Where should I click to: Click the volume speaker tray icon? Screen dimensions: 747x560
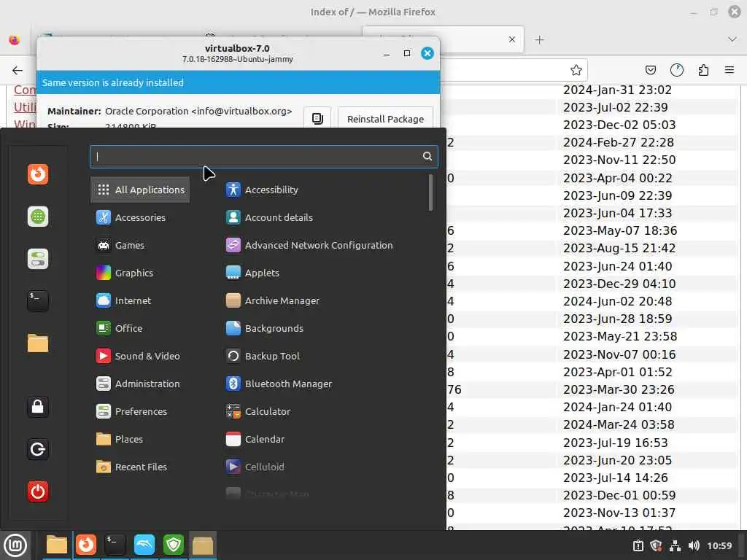[x=694, y=545]
